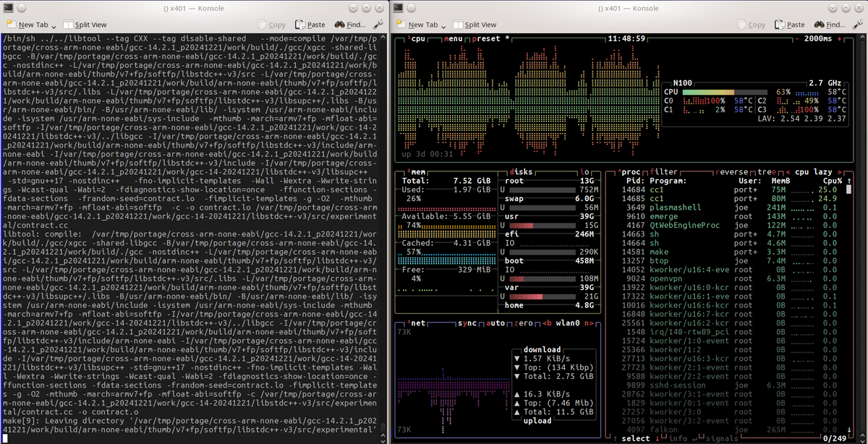Screen dimensions: 868x444
Task: Expand New Tab dropdown arrow in right Konsole
Action: [x=445, y=25]
